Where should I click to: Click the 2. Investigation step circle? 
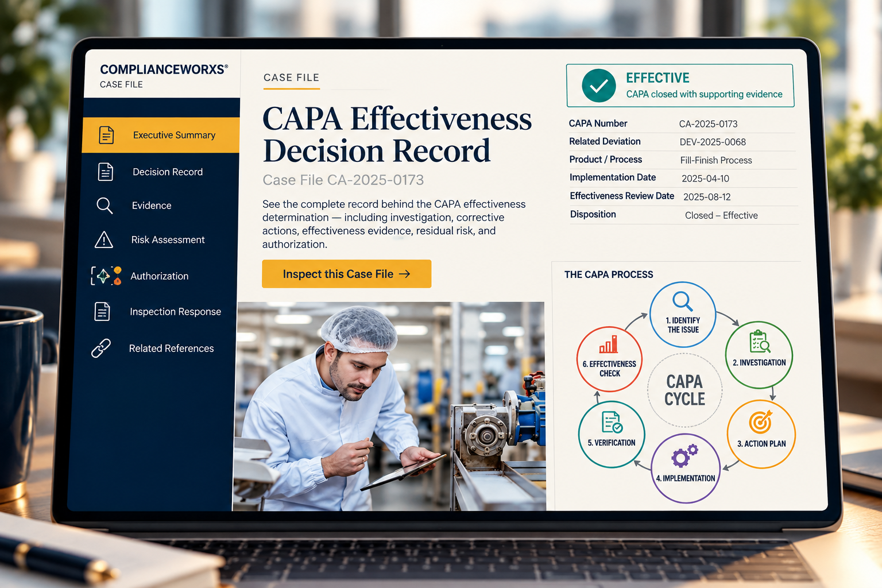(x=759, y=354)
